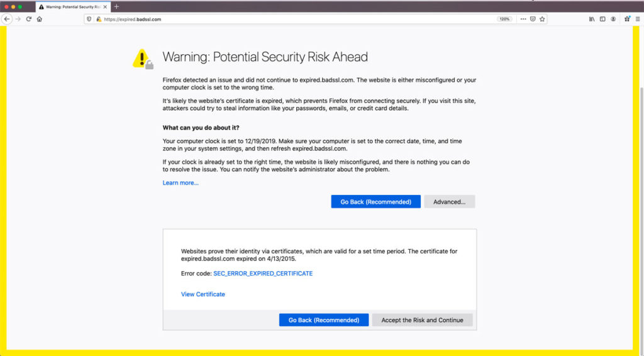The height and width of the screenshot is (356, 644).
Task: Expand the Advanced... details button
Action: tap(449, 202)
